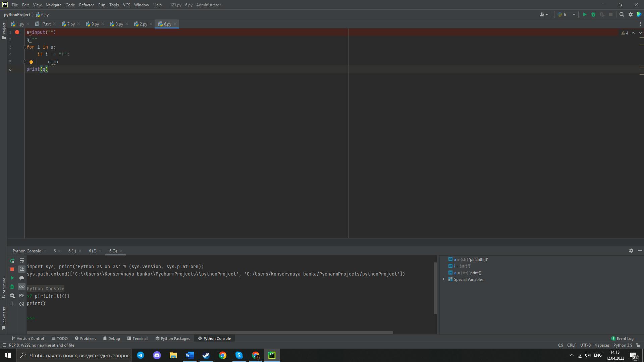
Task: Execute current statement in console
Action: (x=12, y=278)
